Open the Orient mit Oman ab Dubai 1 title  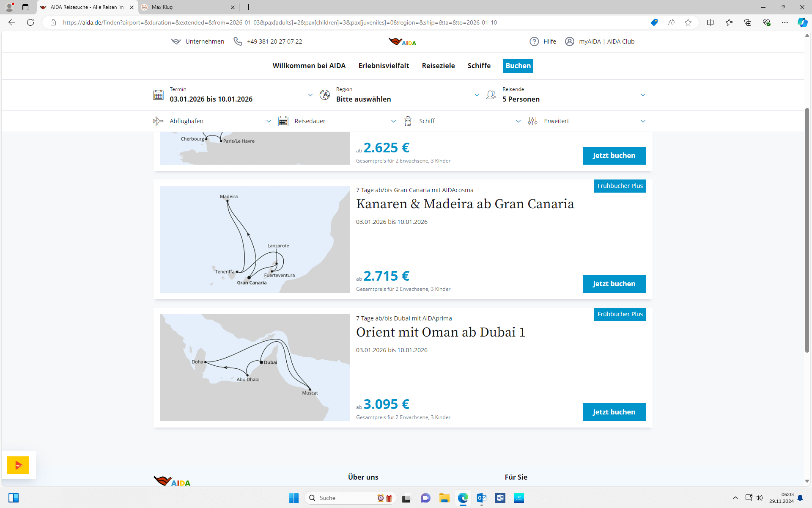[440, 332]
